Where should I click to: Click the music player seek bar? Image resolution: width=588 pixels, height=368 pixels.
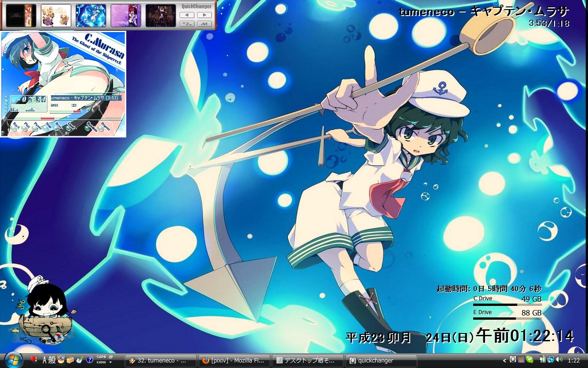tap(66, 119)
